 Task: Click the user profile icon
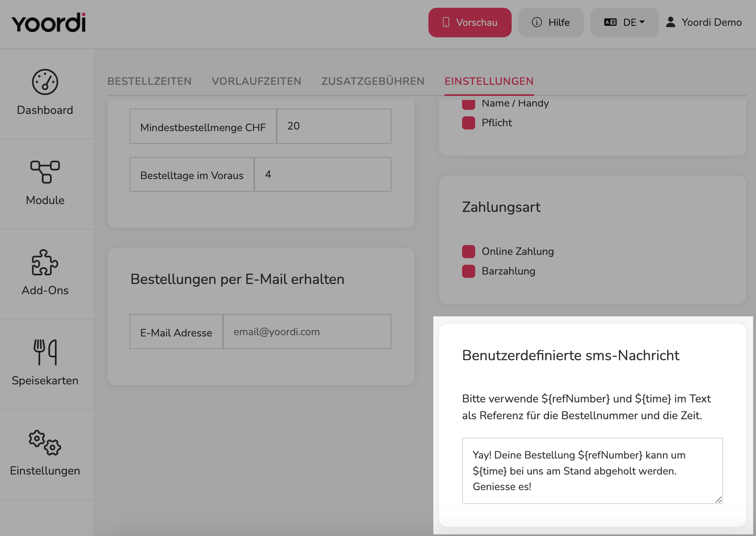point(671,22)
